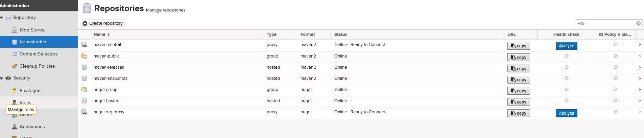Screen dimensions: 644x138
Task: Click the Anonymous user icon
Action: tap(15, 127)
